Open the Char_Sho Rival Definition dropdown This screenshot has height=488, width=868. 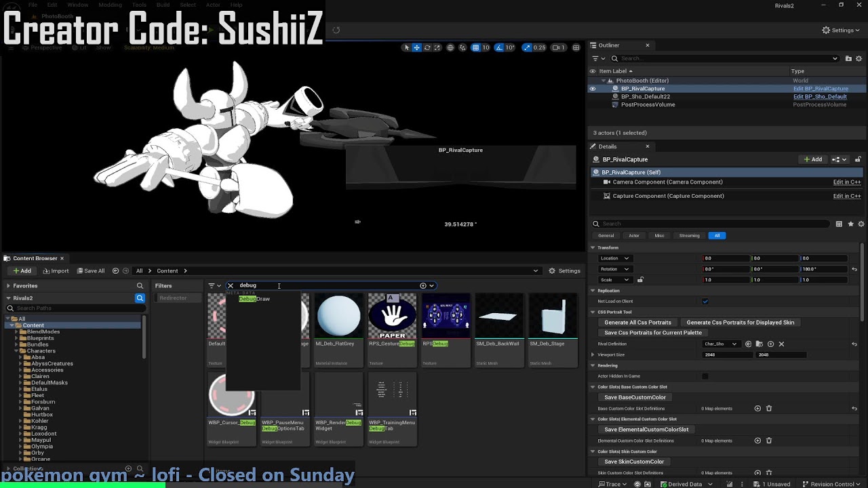point(721,344)
